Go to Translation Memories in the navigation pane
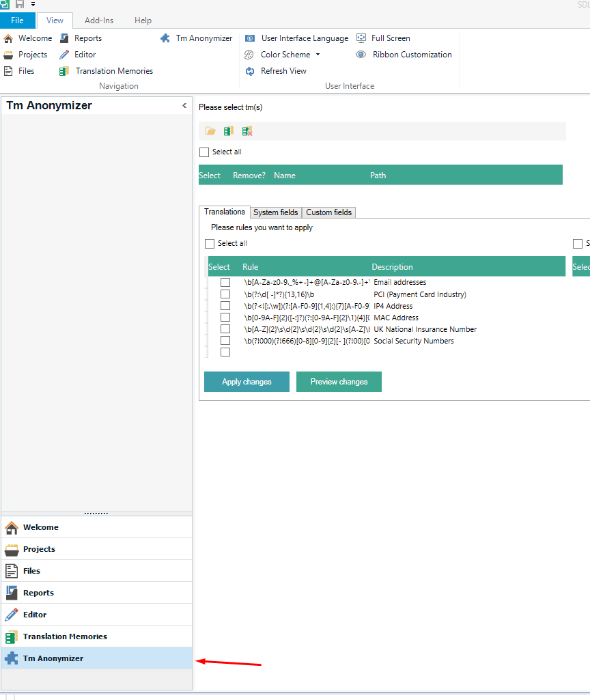The width and height of the screenshot is (590, 700). coord(97,636)
